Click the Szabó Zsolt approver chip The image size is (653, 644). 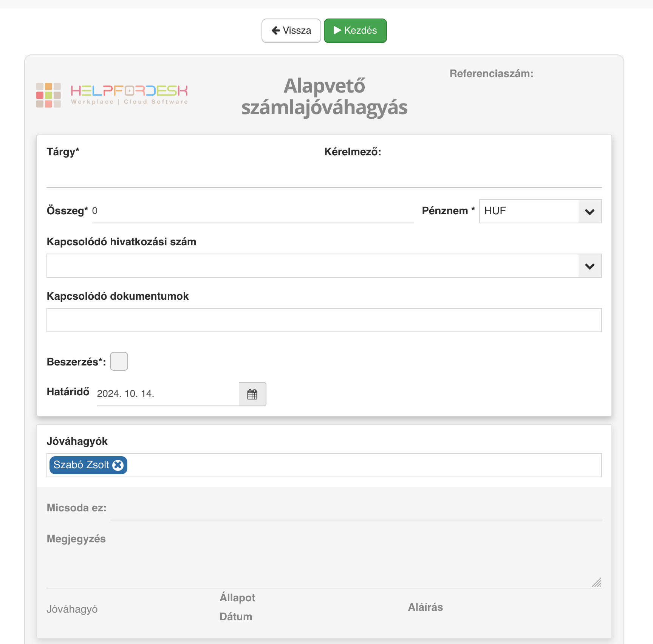click(x=88, y=465)
